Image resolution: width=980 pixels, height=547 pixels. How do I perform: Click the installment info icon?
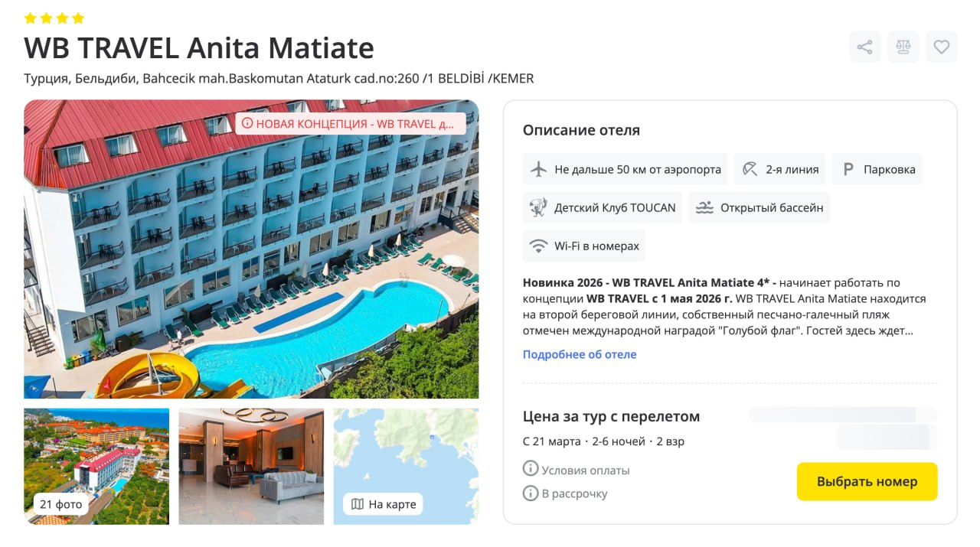click(531, 493)
